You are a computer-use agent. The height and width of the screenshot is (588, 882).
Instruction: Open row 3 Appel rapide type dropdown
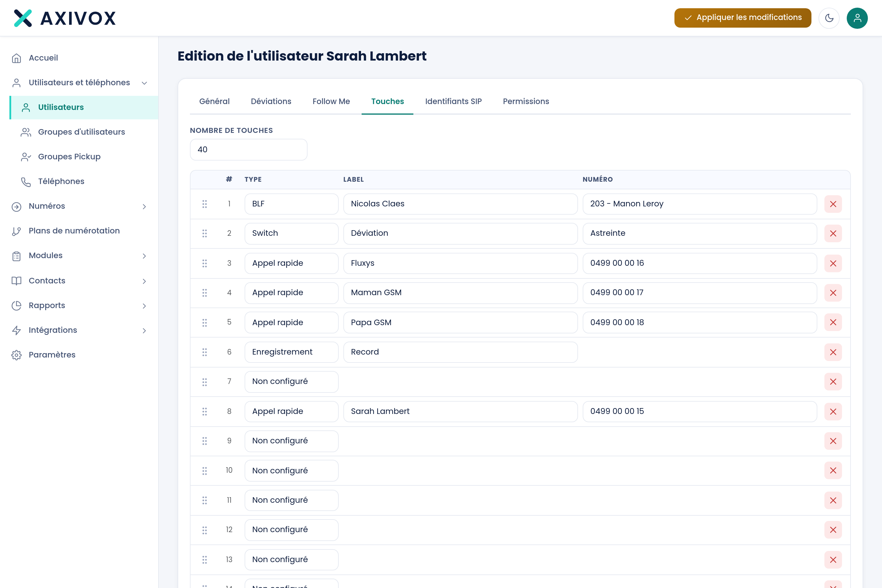coord(291,263)
